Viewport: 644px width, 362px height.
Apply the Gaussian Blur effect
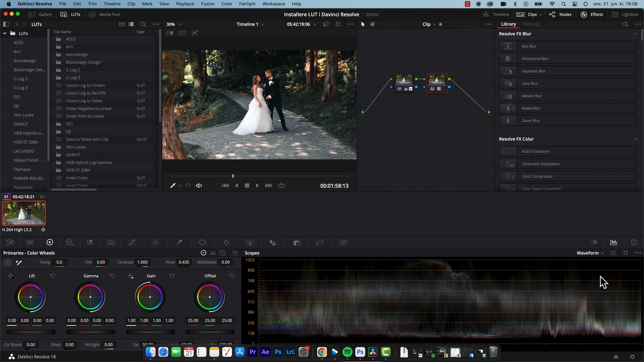tap(567, 71)
